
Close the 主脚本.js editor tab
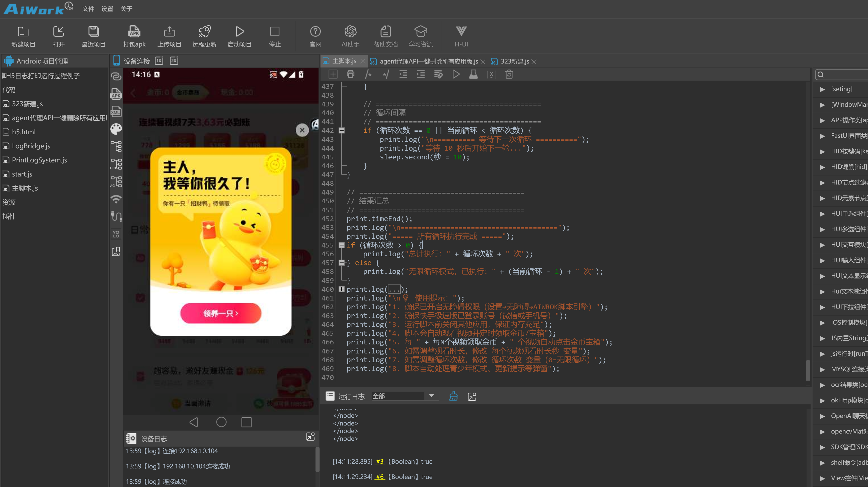pyautogui.click(x=363, y=62)
